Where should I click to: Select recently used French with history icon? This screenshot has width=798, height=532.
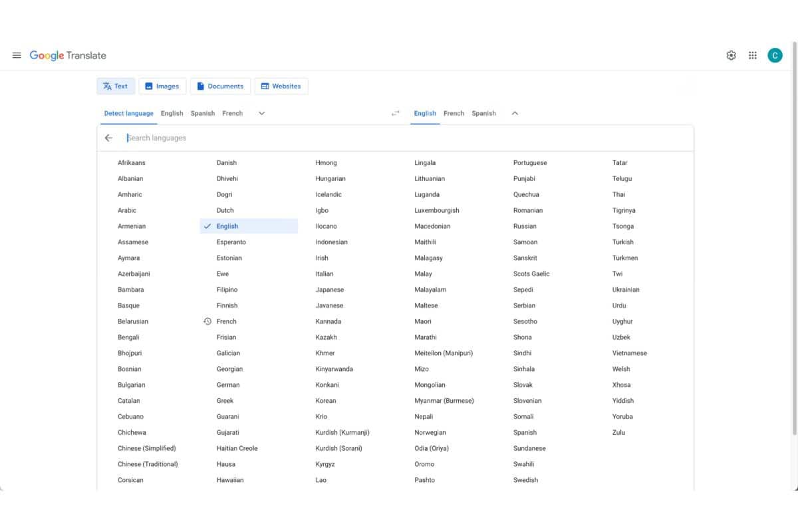[227, 321]
